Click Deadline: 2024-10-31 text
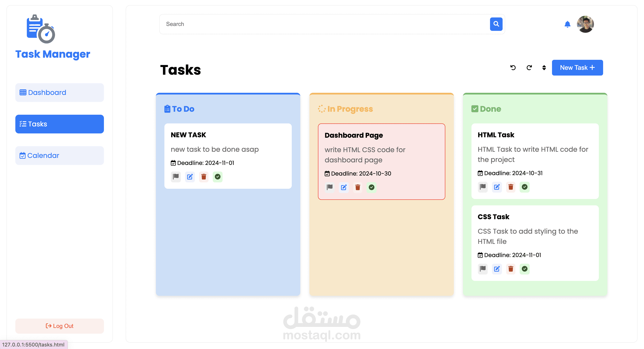 pos(510,173)
